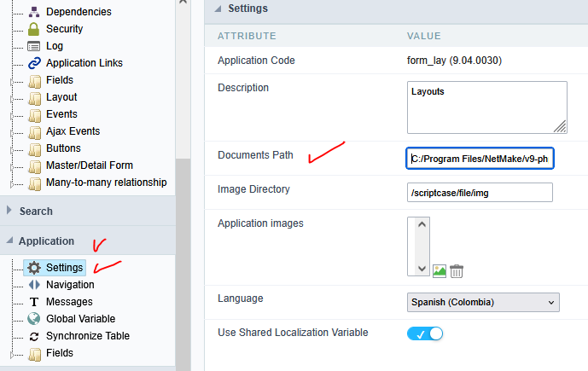This screenshot has height=371, width=588.
Task: Expand the Search section
Action: click(x=36, y=211)
